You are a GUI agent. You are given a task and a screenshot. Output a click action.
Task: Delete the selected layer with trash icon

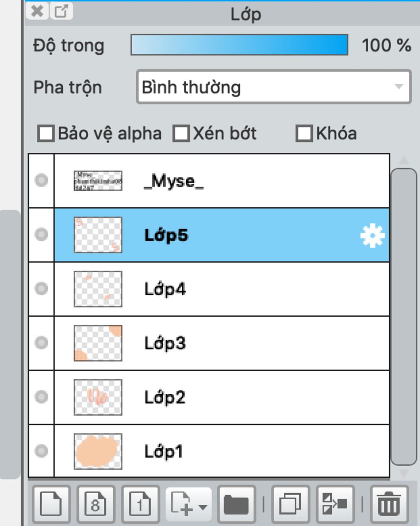click(x=389, y=503)
